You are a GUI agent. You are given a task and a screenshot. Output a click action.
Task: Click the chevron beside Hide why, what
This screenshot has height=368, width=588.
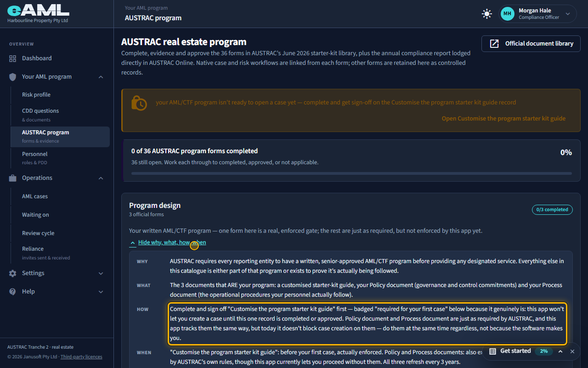[x=133, y=242]
